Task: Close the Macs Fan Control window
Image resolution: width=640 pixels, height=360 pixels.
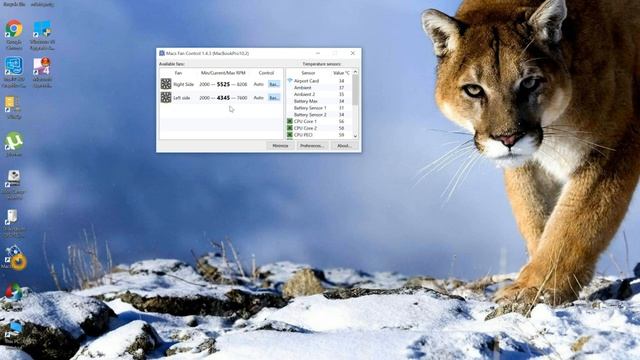Action: [353, 53]
